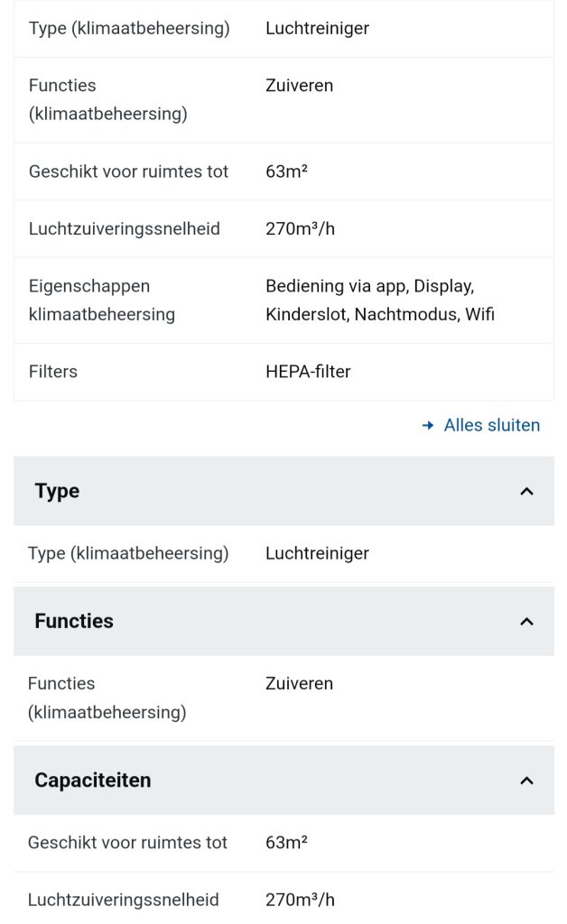Image resolution: width=567 pixels, height=924 pixels.
Task: Click the Alles sluiten link text
Action: [x=492, y=425]
